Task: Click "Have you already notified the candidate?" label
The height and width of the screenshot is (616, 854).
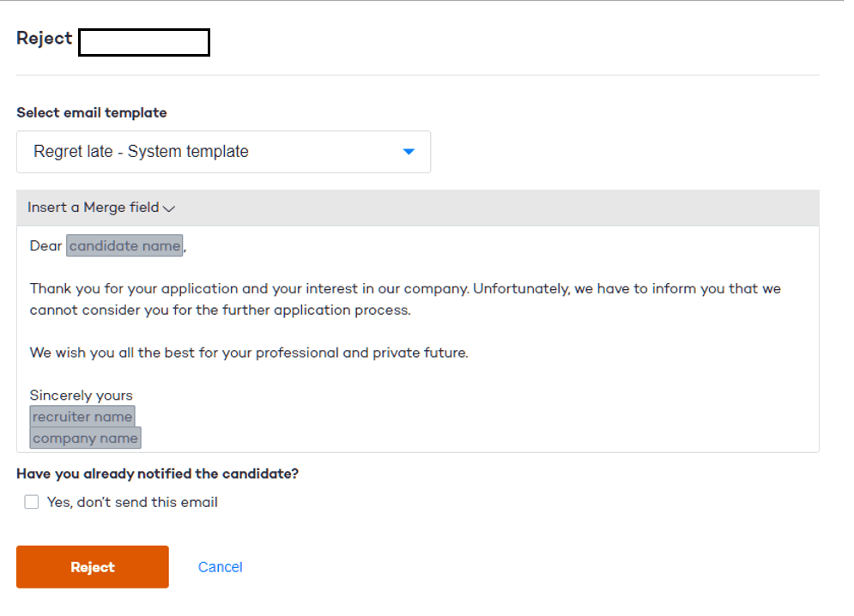Action: (x=157, y=474)
